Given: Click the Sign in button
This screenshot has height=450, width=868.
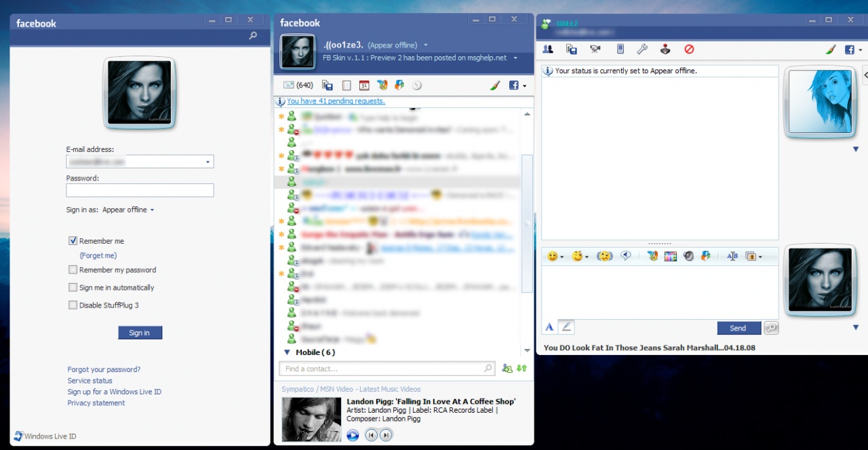Looking at the screenshot, I should (x=140, y=333).
